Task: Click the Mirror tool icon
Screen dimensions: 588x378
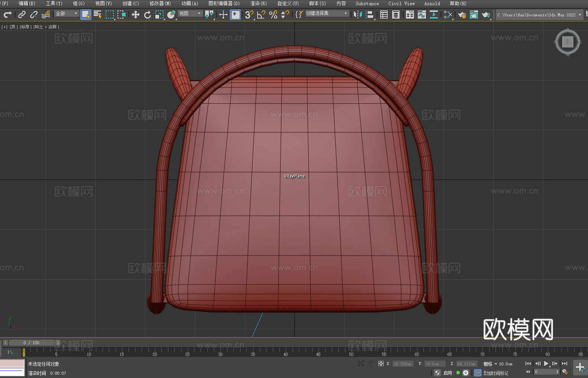Action: pyautogui.click(x=358, y=14)
